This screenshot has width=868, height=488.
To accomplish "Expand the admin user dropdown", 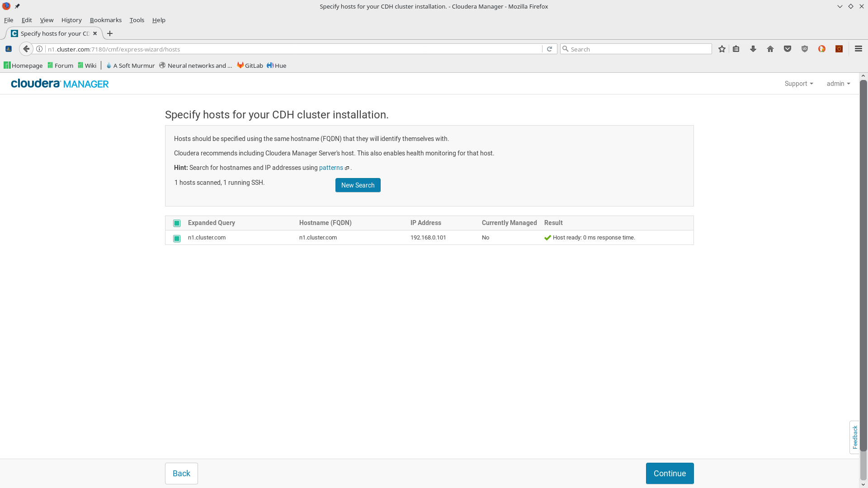I will coord(838,84).
